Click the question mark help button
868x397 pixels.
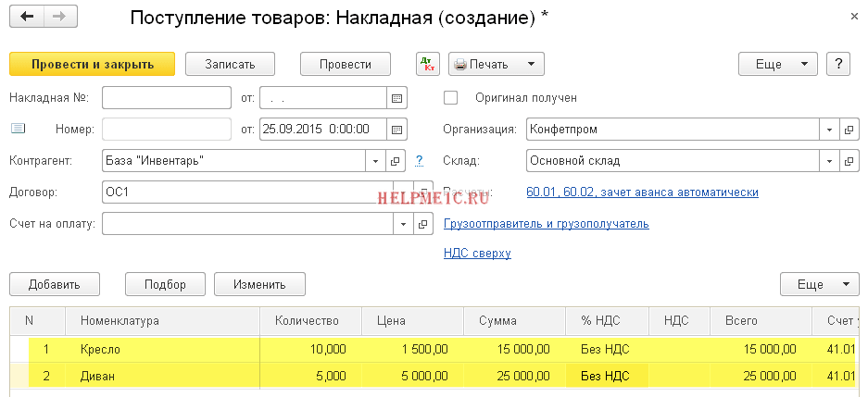(x=837, y=64)
